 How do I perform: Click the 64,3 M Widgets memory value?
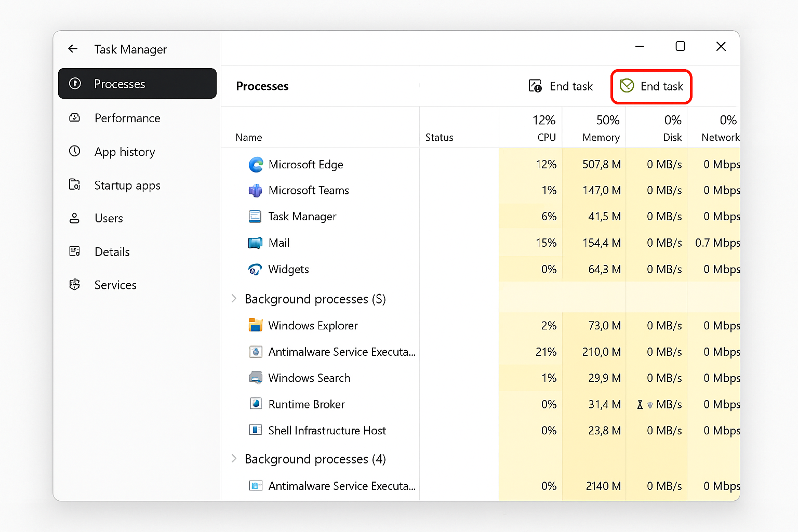[605, 270]
